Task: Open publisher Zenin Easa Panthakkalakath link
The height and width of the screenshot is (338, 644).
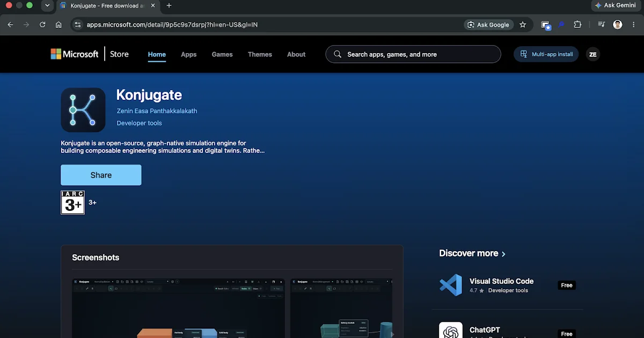Action: (x=157, y=111)
